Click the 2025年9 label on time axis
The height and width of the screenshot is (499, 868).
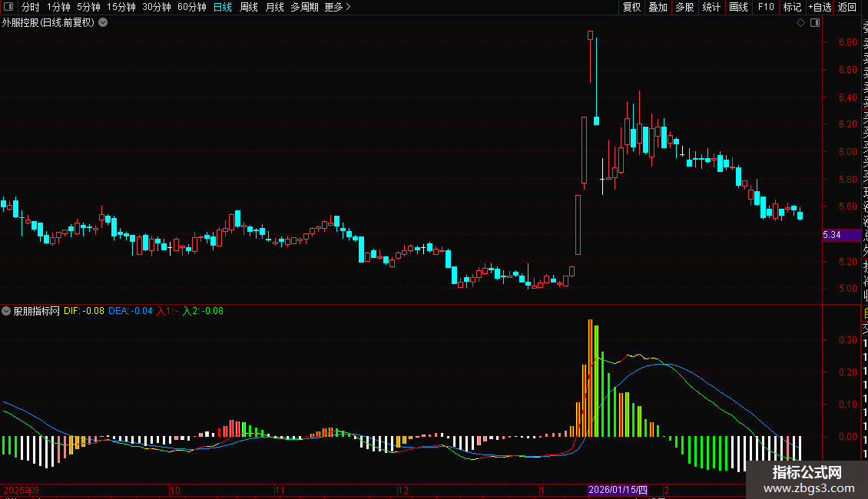[x=21, y=490]
